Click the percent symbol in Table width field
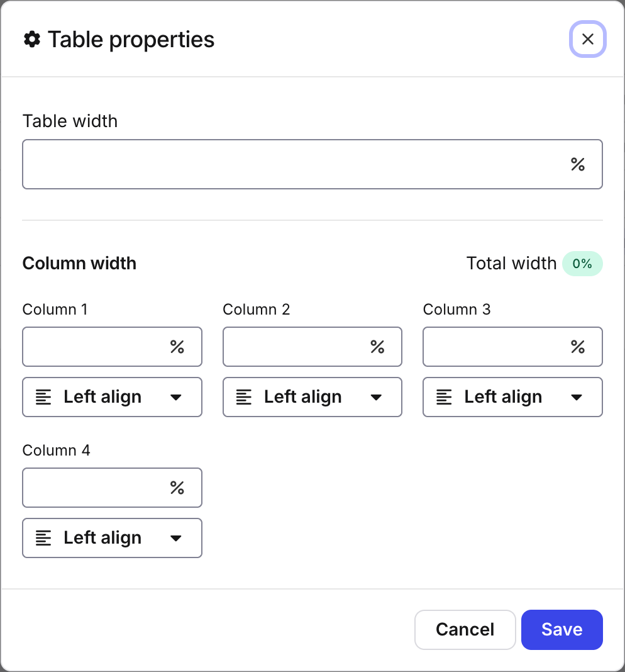The height and width of the screenshot is (672, 625). (578, 164)
